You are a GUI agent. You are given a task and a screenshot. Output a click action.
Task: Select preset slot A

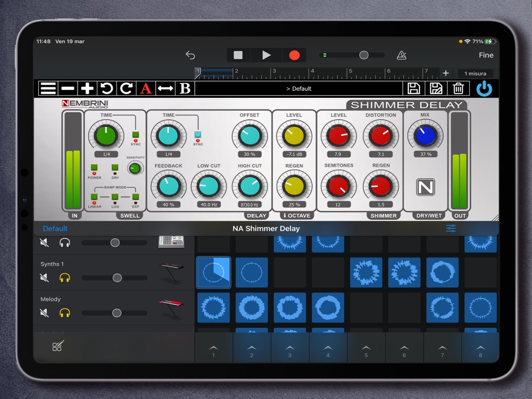146,88
